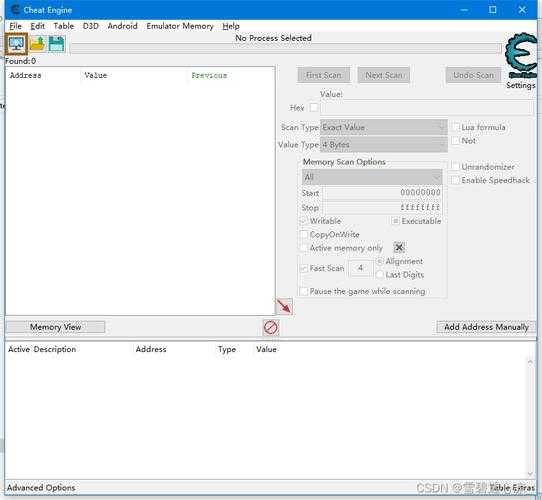Open the File menu
The height and width of the screenshot is (500, 542).
click(x=15, y=26)
